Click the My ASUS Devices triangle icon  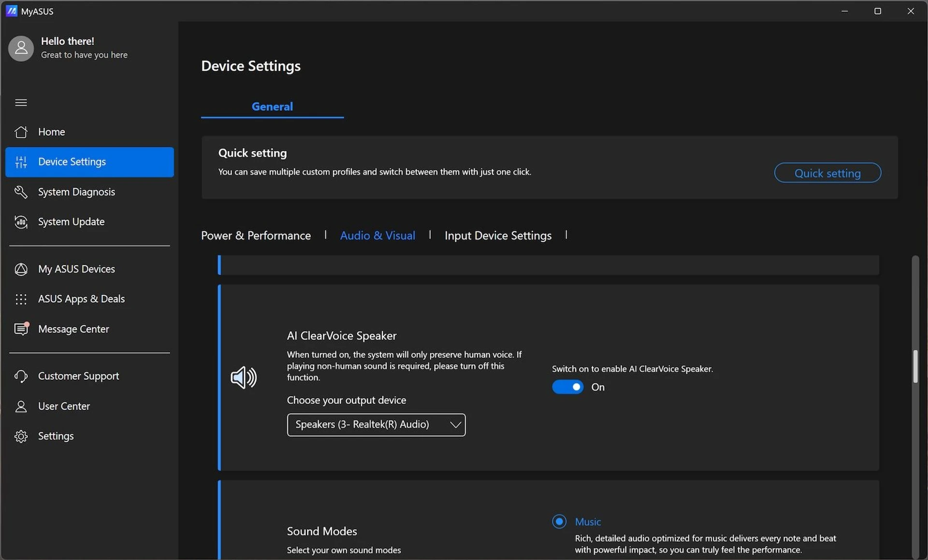[x=21, y=269]
